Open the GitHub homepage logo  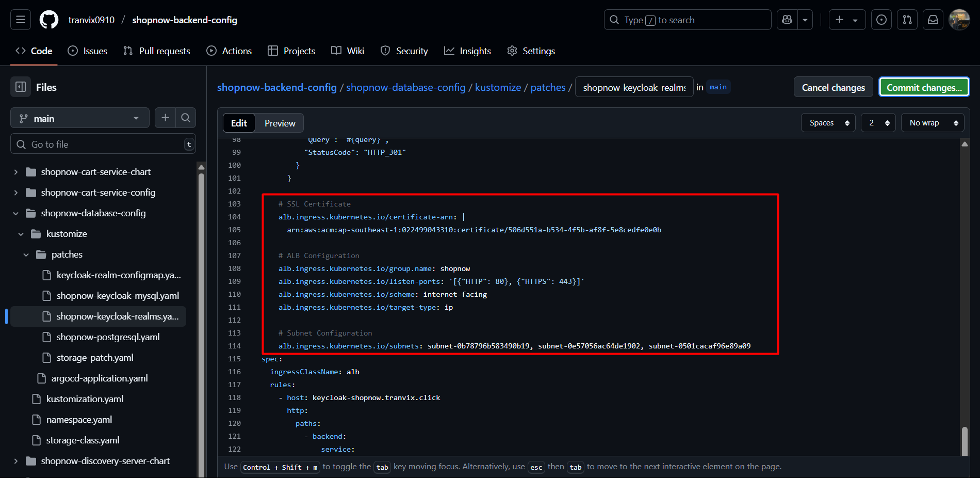tap(49, 20)
